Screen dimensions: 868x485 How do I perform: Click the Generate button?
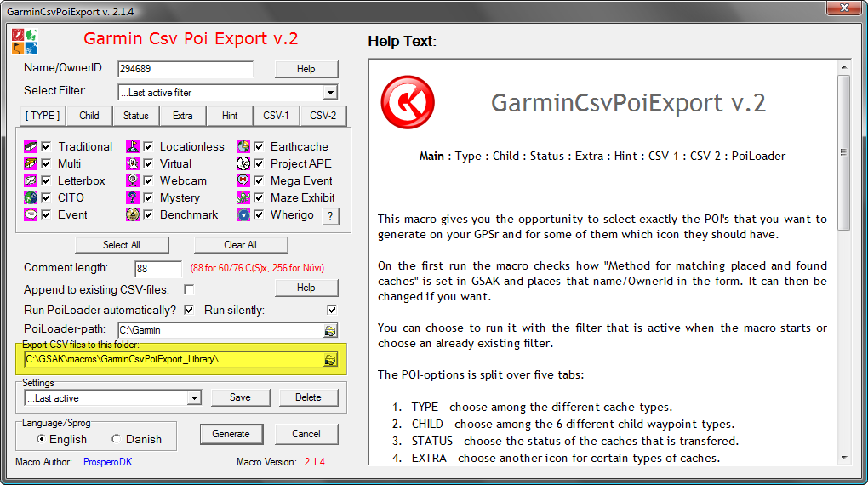pos(231,434)
